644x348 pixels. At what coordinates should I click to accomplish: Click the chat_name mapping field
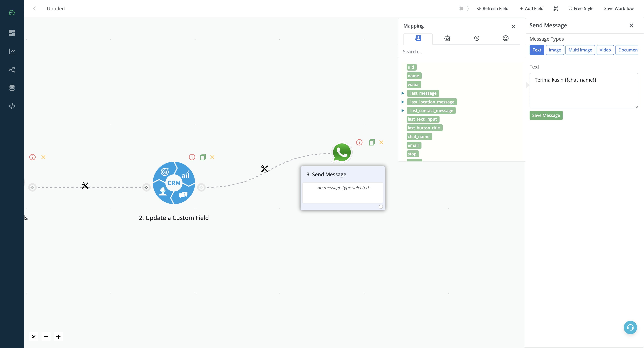click(x=418, y=136)
